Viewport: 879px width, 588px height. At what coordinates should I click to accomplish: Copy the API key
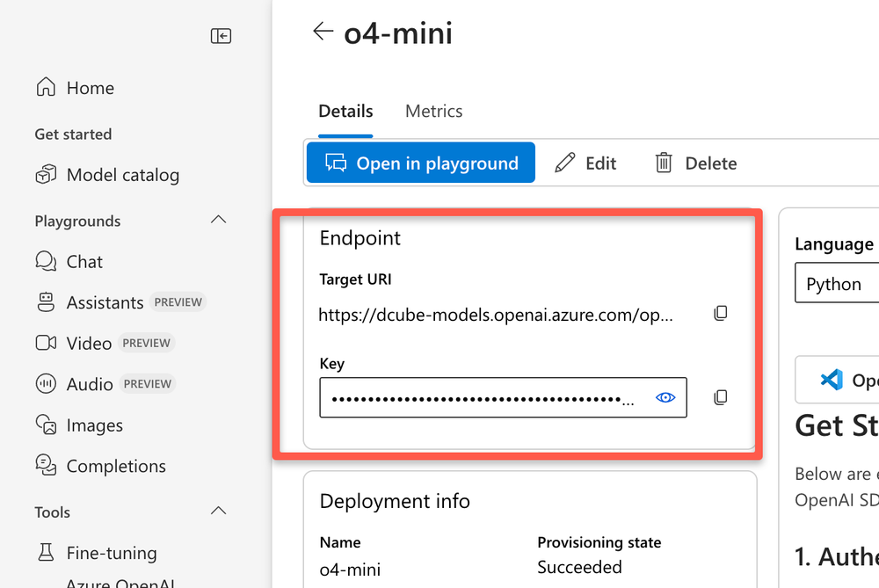(720, 397)
